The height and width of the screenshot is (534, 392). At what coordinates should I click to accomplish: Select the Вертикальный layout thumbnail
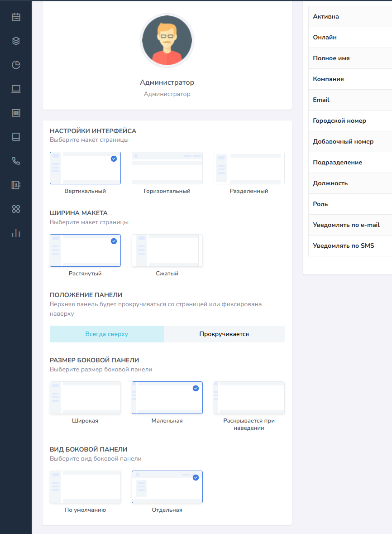click(x=85, y=168)
